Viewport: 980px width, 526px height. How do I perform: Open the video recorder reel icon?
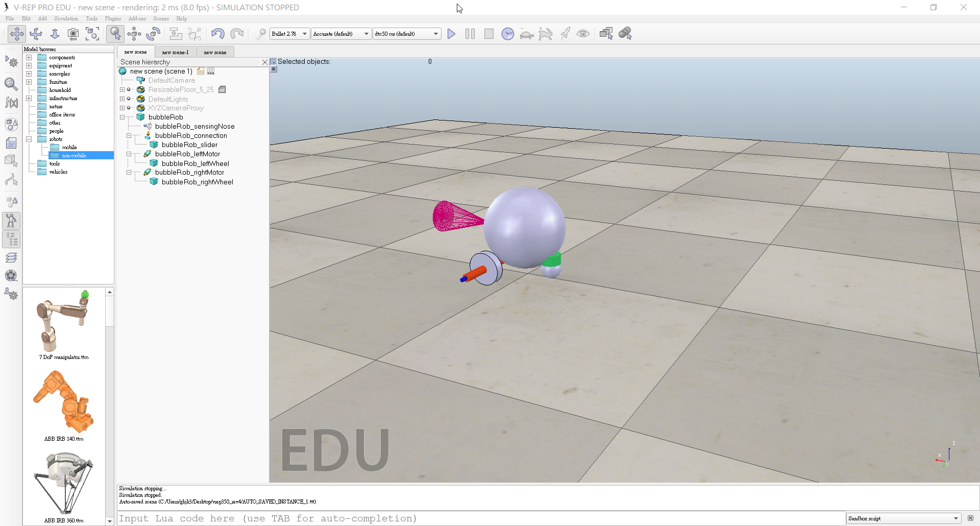[11, 276]
